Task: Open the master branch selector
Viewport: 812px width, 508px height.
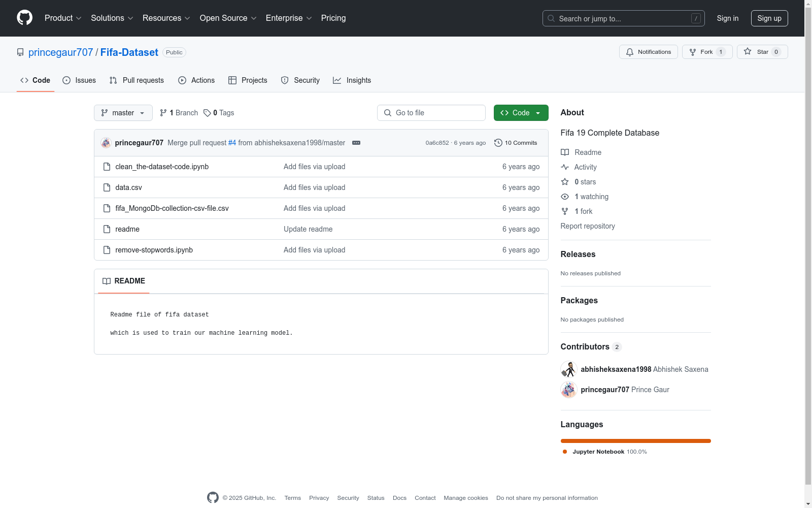Action: click(x=123, y=113)
